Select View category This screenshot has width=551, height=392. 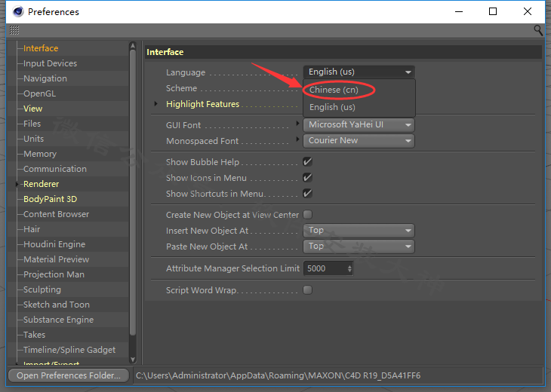(x=32, y=109)
